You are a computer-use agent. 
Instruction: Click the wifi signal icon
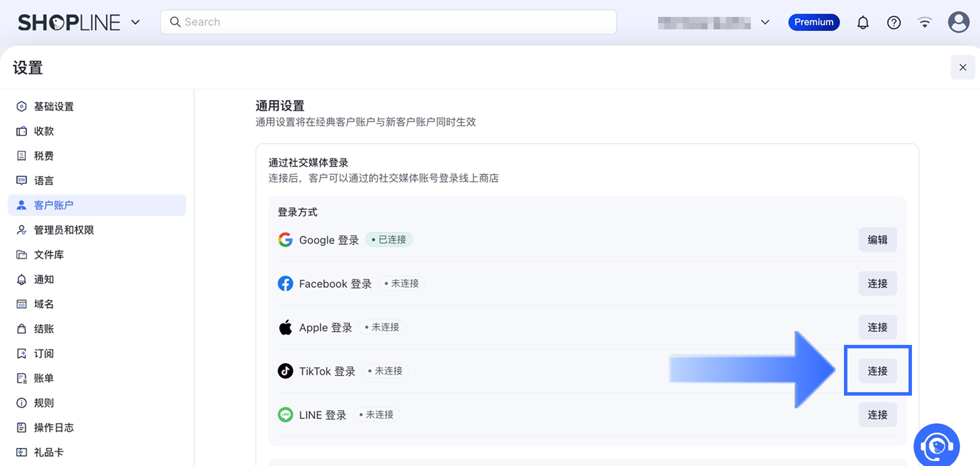pyautogui.click(x=925, y=22)
